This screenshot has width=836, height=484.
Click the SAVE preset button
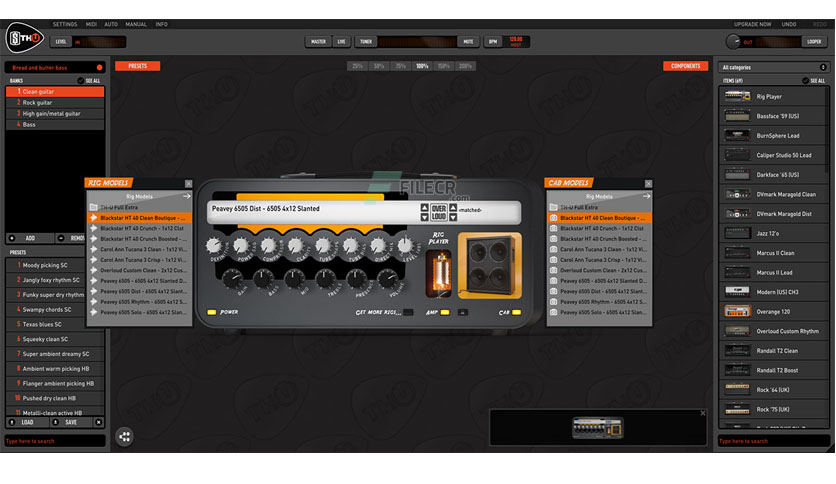point(71,422)
